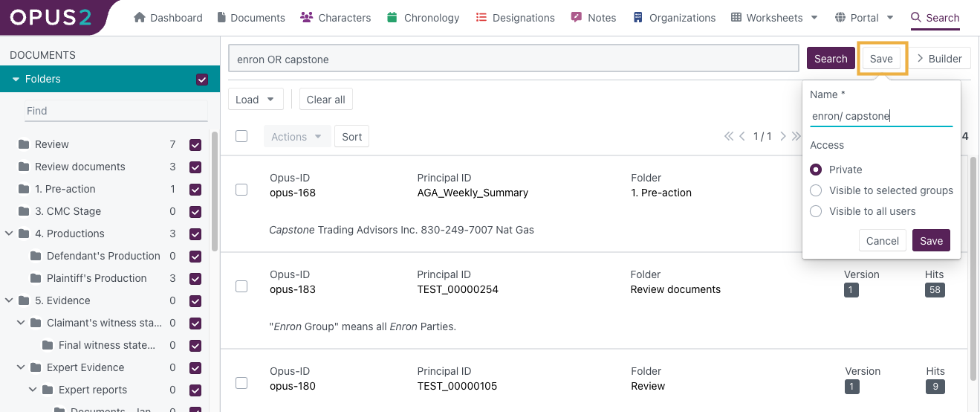Viewport: 980px width, 412px height.
Task: Select the Private access option
Action: pos(816,170)
